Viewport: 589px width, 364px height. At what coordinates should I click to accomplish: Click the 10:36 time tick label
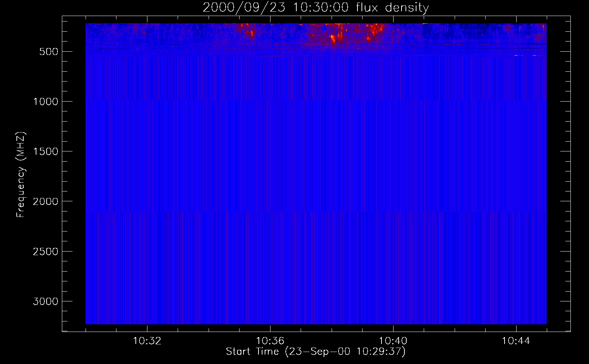point(270,341)
